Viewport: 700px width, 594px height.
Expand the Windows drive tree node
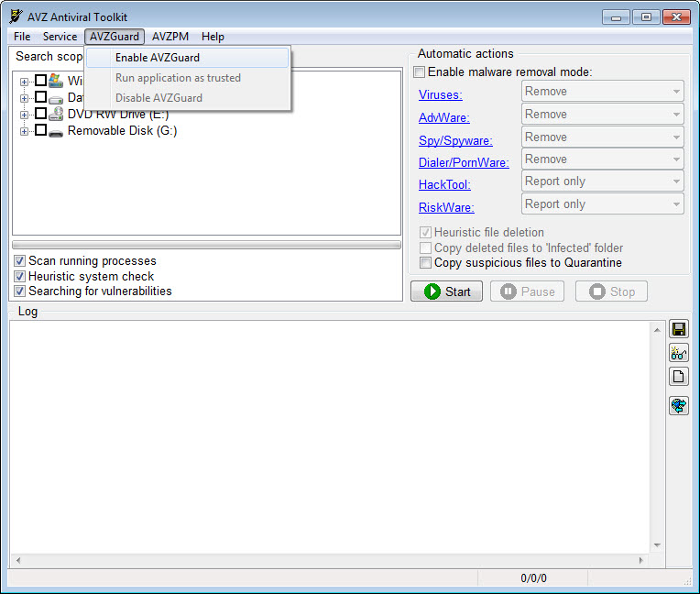pyautogui.click(x=24, y=82)
